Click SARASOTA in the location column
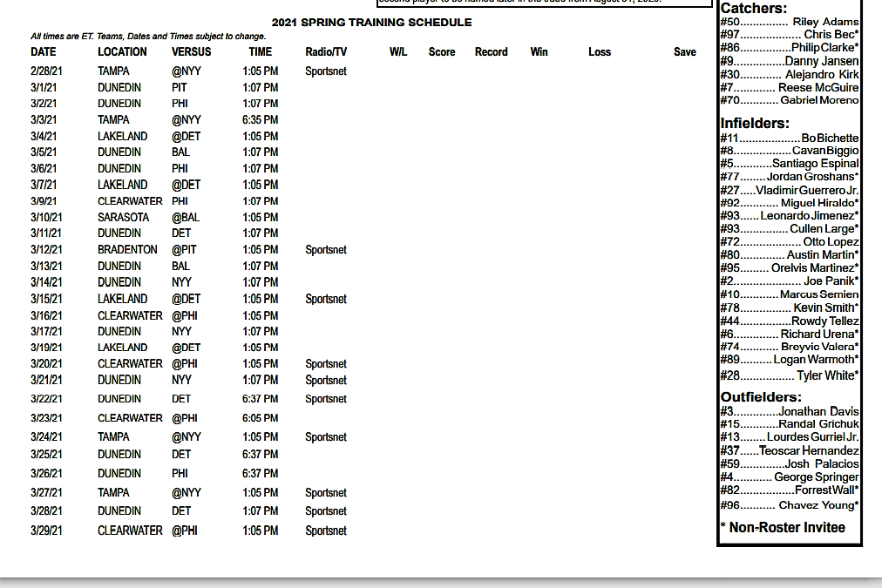This screenshot has width=882, height=588. [x=123, y=218]
